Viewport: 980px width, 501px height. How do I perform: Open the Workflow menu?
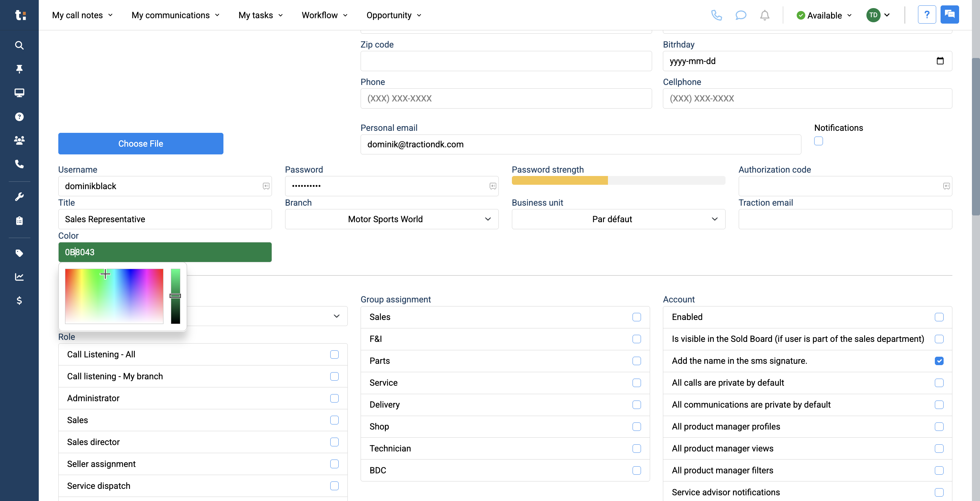pyautogui.click(x=324, y=15)
